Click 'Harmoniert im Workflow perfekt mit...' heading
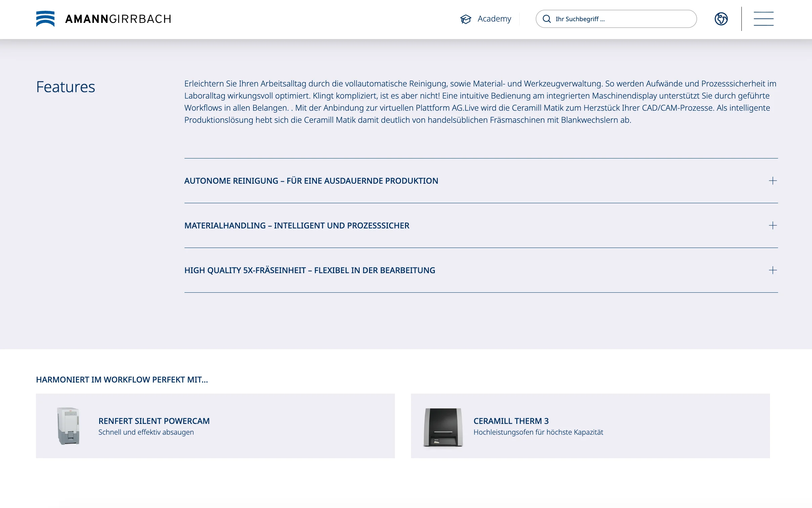This screenshot has height=508, width=812. click(122, 379)
